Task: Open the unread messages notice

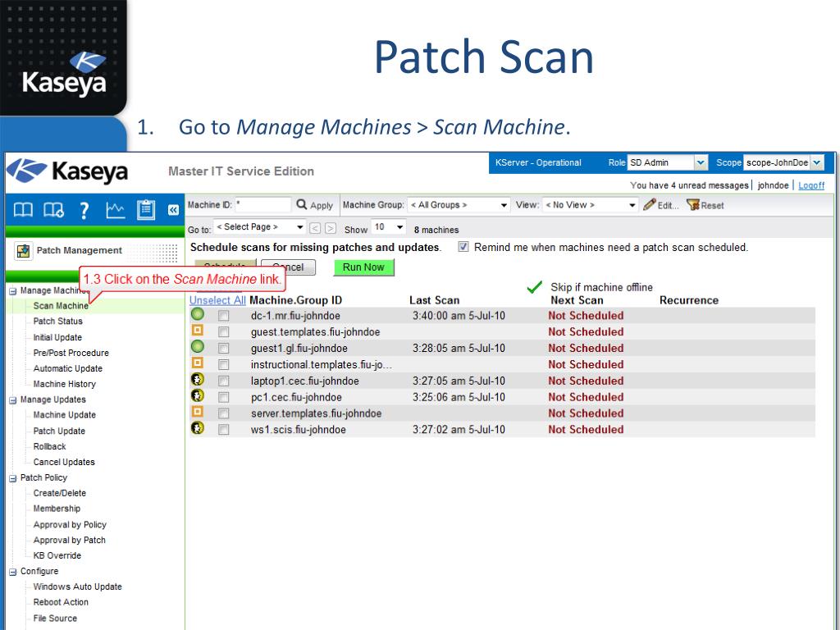Action: [689, 185]
